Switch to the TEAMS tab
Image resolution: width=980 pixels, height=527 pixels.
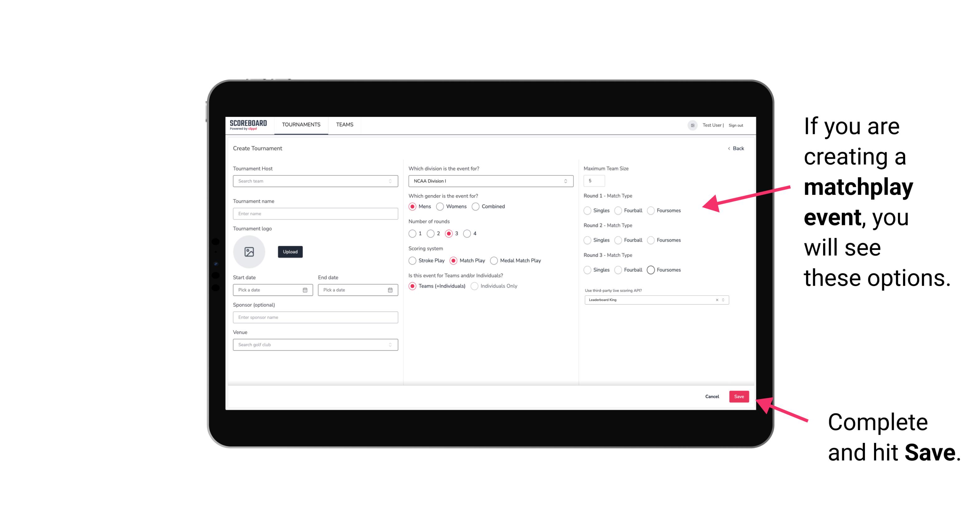344,125
